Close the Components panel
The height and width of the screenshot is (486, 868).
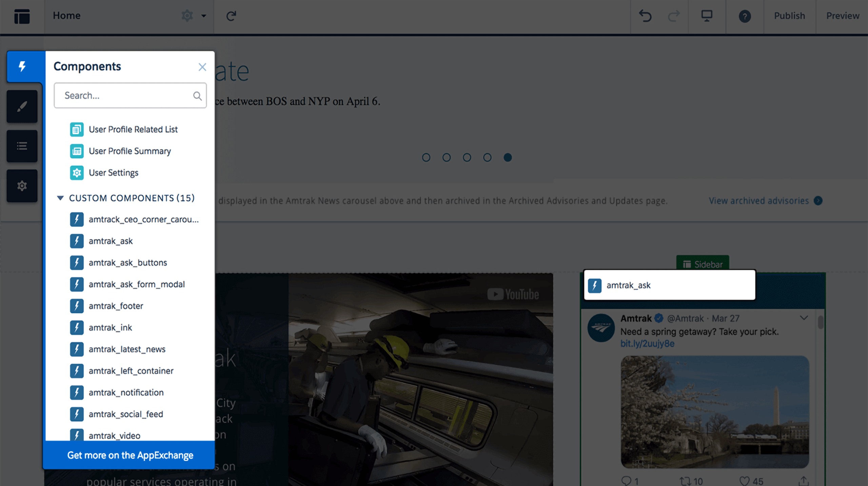point(202,67)
